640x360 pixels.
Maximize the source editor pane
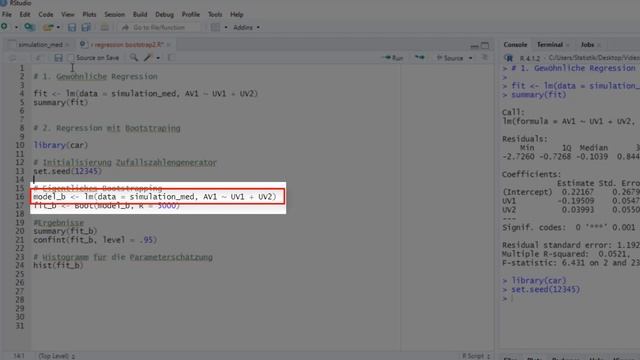point(485,45)
